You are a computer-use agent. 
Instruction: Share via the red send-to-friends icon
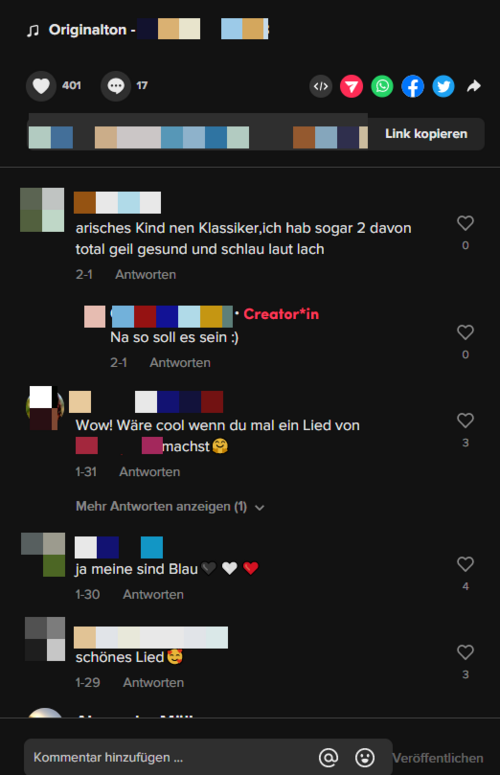click(351, 86)
